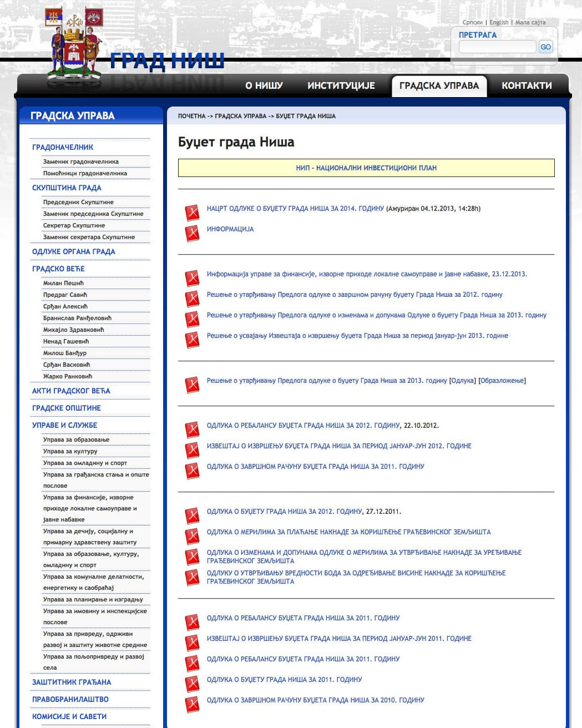Switch to the О НИШУ tab

[264, 85]
